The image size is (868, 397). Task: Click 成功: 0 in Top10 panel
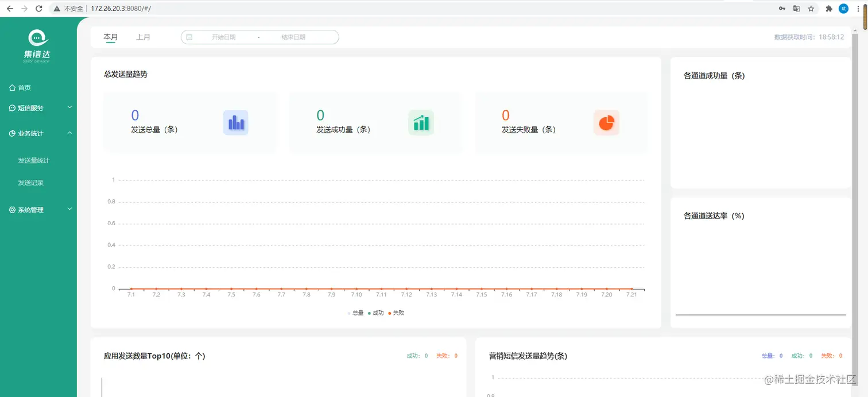point(417,356)
